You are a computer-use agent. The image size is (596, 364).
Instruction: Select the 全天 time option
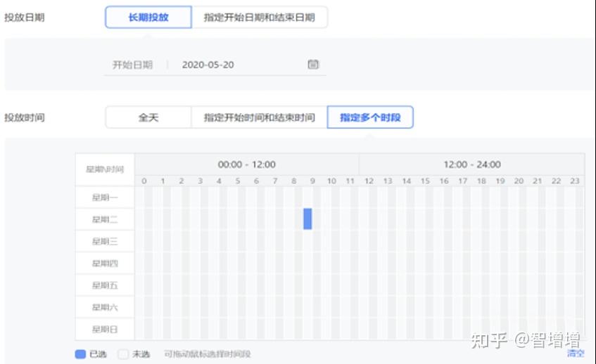click(x=148, y=117)
